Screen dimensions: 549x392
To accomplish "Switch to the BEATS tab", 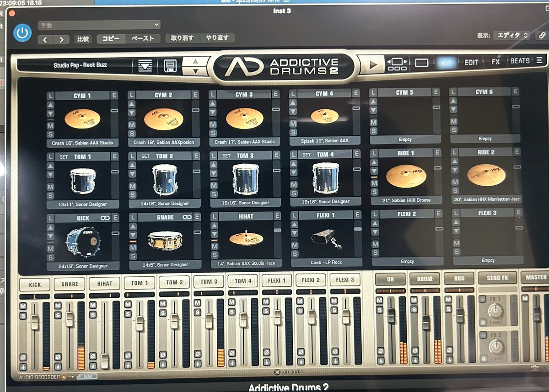I will tap(520, 61).
